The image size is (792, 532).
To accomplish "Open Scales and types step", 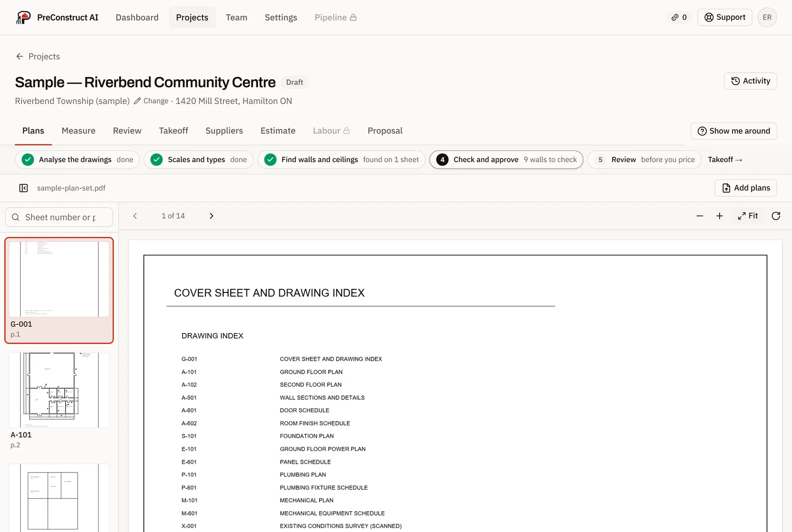I will pyautogui.click(x=198, y=160).
